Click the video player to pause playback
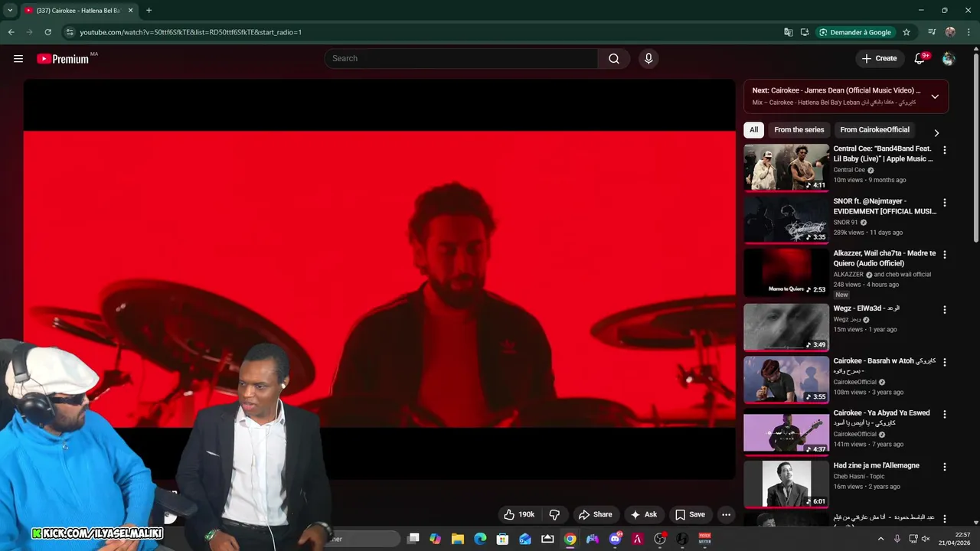This screenshot has width=980, height=551. point(379,279)
